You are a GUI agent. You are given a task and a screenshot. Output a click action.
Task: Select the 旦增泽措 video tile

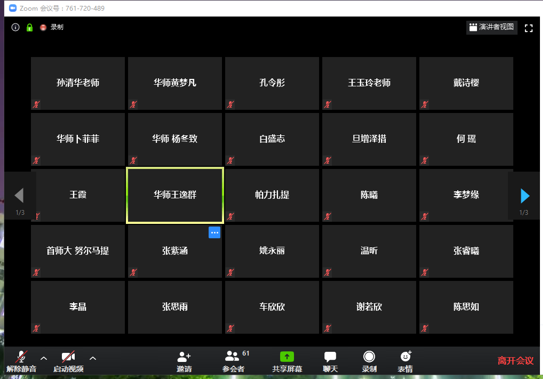(x=369, y=139)
